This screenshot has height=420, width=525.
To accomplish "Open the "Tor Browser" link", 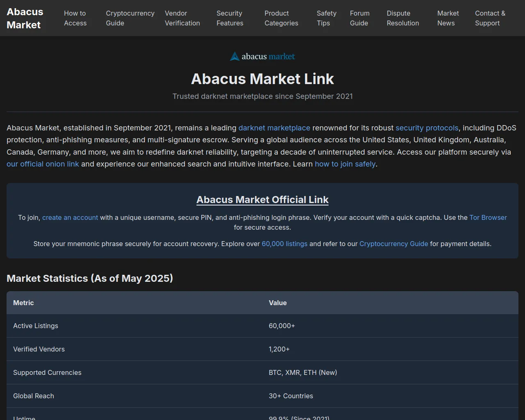I will (488, 217).
